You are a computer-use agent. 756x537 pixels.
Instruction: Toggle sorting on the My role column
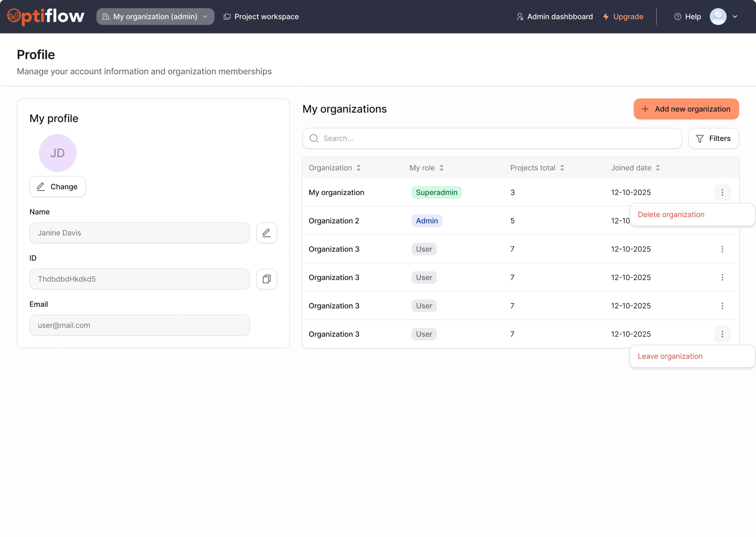442,168
